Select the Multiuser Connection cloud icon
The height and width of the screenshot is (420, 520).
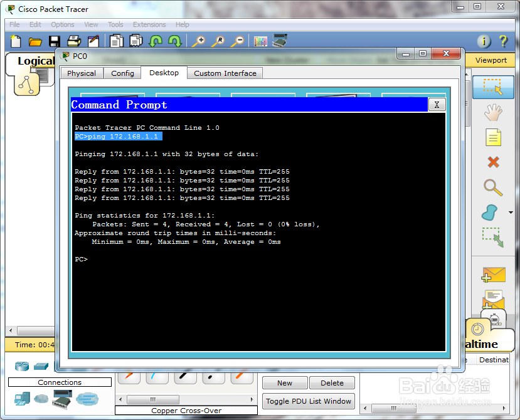[x=87, y=399]
